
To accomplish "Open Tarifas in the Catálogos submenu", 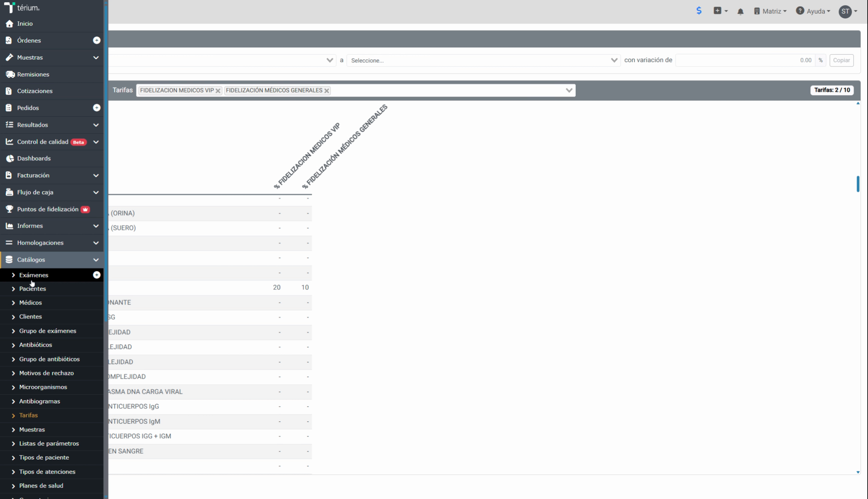I will pos(28,415).
